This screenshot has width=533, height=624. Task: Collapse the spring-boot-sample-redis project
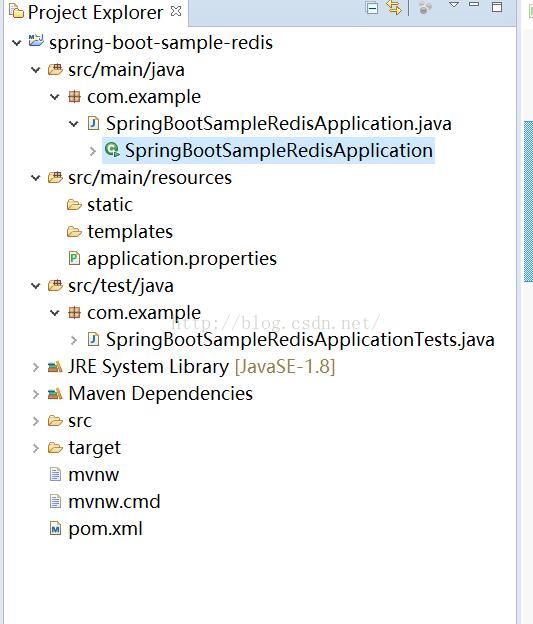click(16, 43)
